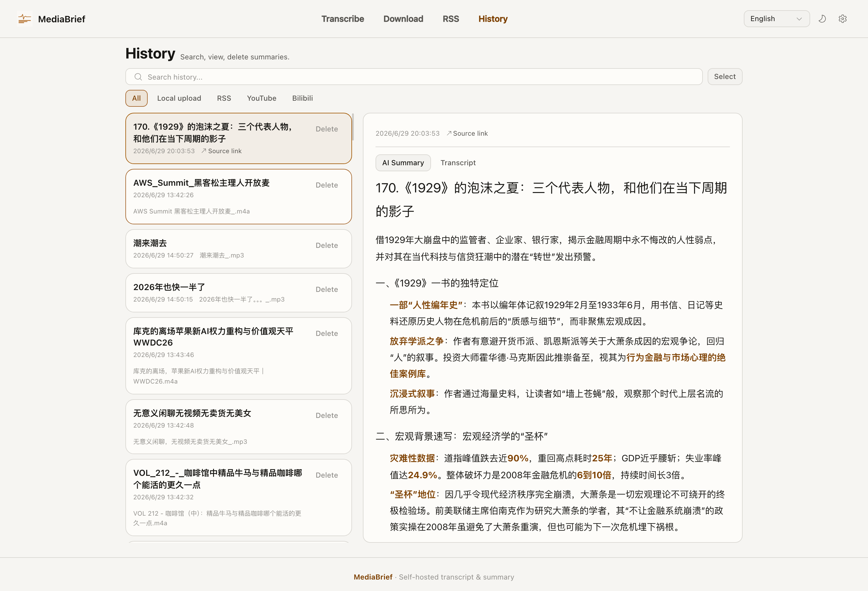Click the MediaBrief footer link
The width and height of the screenshot is (868, 591).
pos(373,577)
